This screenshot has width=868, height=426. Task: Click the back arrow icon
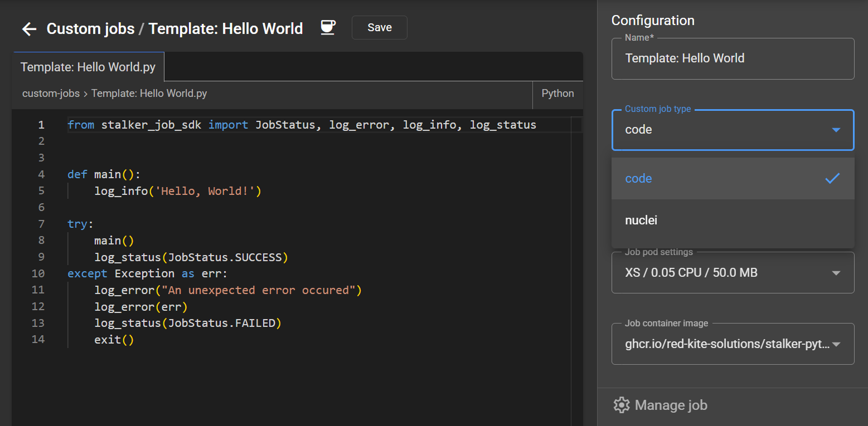[x=29, y=29]
